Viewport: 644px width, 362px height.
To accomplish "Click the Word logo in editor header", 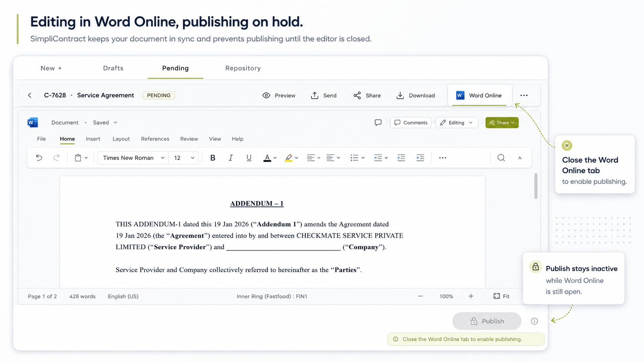I will (x=33, y=122).
